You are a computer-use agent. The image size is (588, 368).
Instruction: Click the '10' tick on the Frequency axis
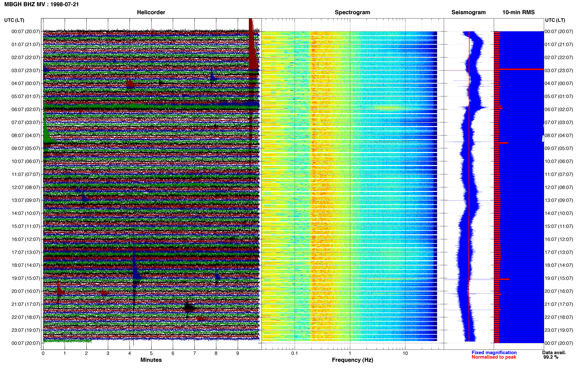pyautogui.click(x=405, y=353)
